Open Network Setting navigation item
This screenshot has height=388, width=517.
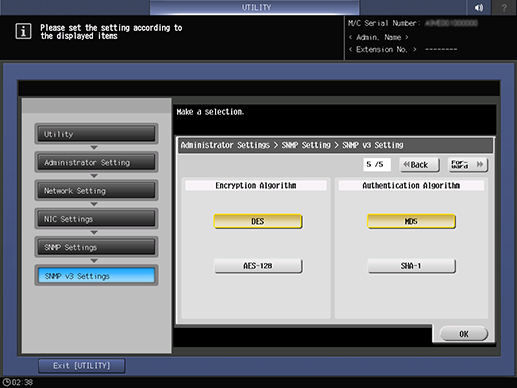click(x=96, y=191)
